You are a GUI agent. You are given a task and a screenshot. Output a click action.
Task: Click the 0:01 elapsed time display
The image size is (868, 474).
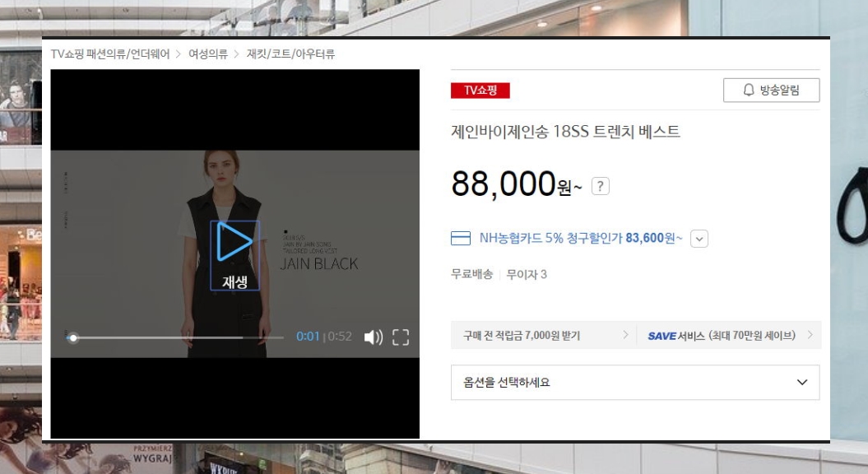(x=308, y=336)
